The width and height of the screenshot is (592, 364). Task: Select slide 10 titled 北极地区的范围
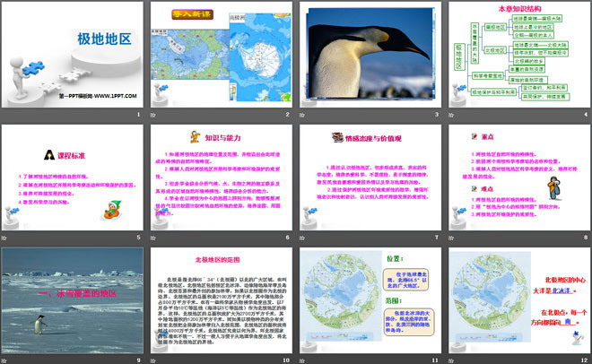click(x=222, y=300)
